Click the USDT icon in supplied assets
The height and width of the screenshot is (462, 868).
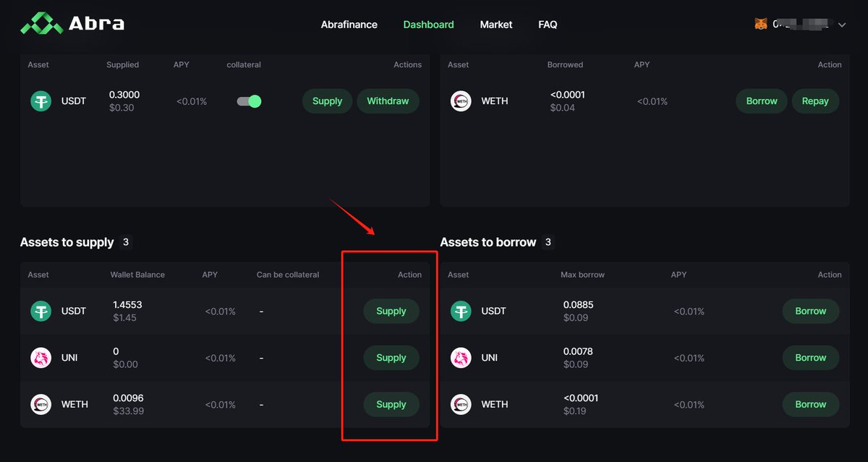point(41,101)
